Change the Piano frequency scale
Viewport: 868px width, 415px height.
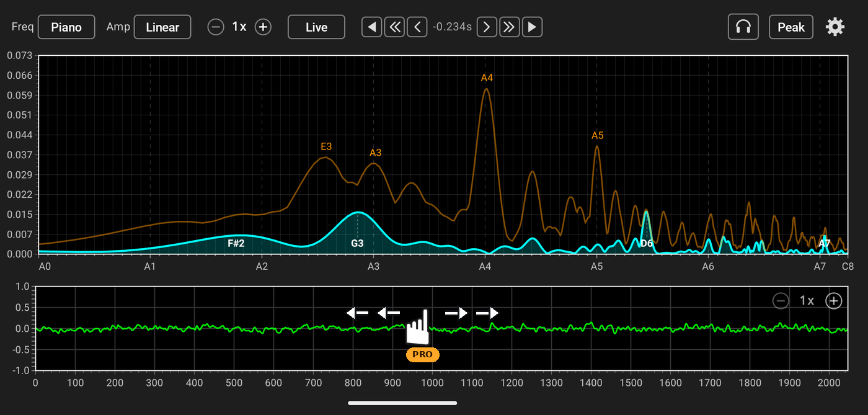[66, 27]
